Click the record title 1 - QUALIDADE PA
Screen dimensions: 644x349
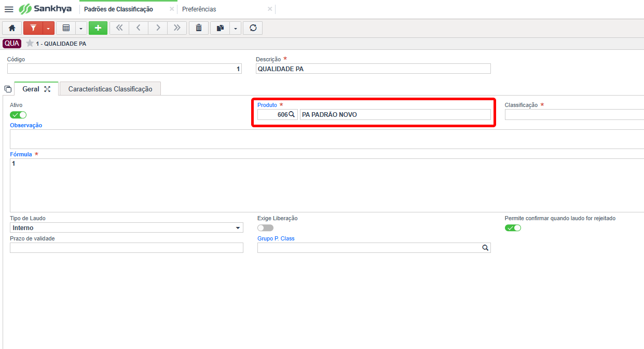(61, 44)
